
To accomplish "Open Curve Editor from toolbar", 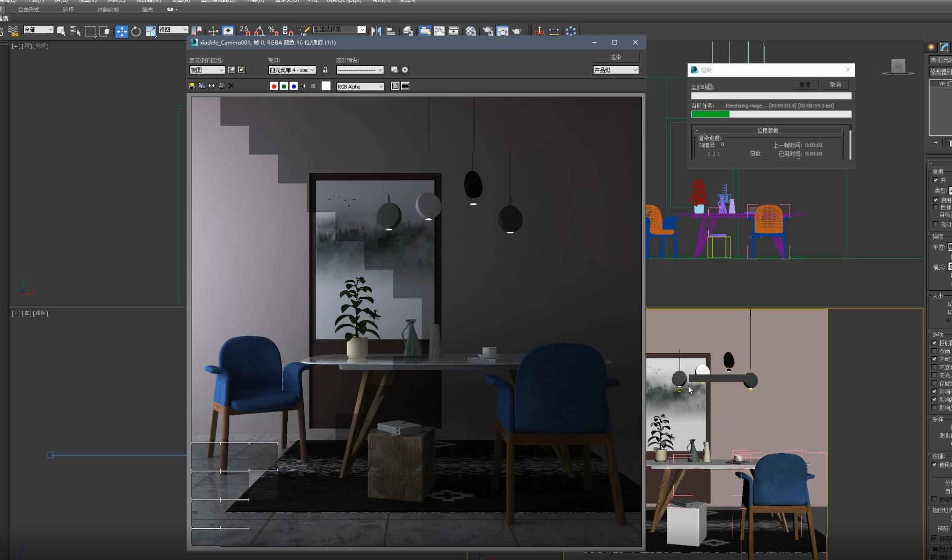I will 439,31.
